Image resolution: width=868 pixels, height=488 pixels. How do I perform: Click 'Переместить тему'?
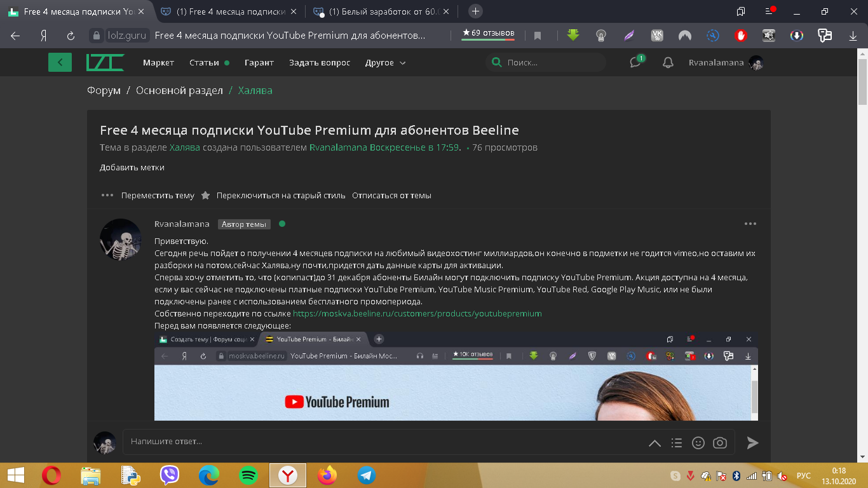tap(158, 195)
